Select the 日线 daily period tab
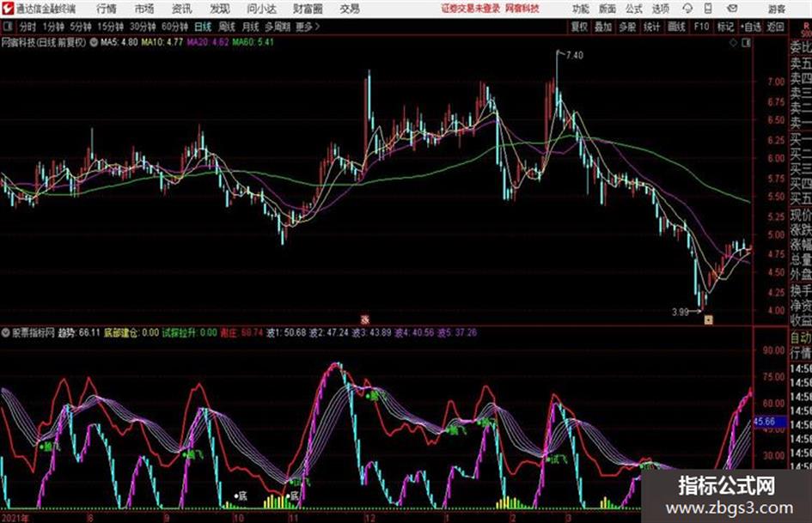 203,27
